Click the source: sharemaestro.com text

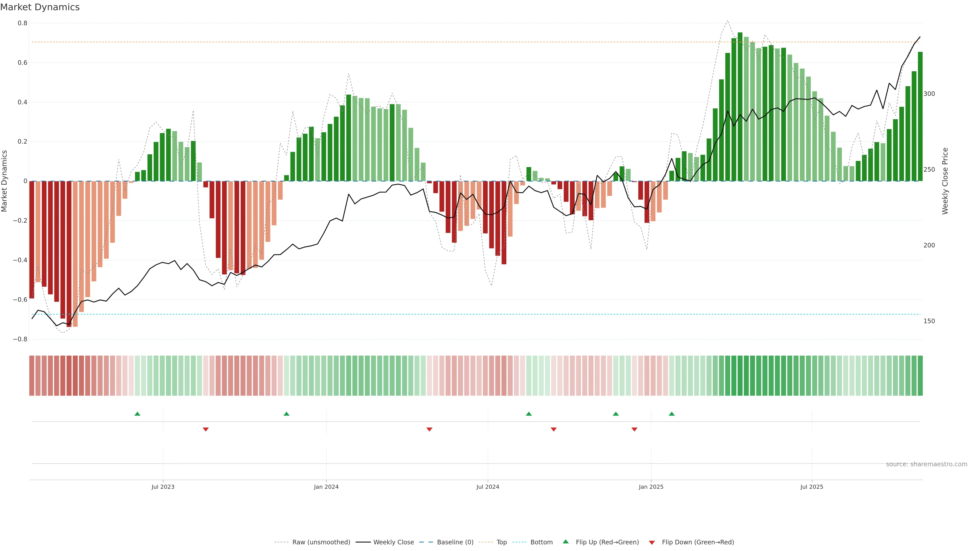pos(926,464)
